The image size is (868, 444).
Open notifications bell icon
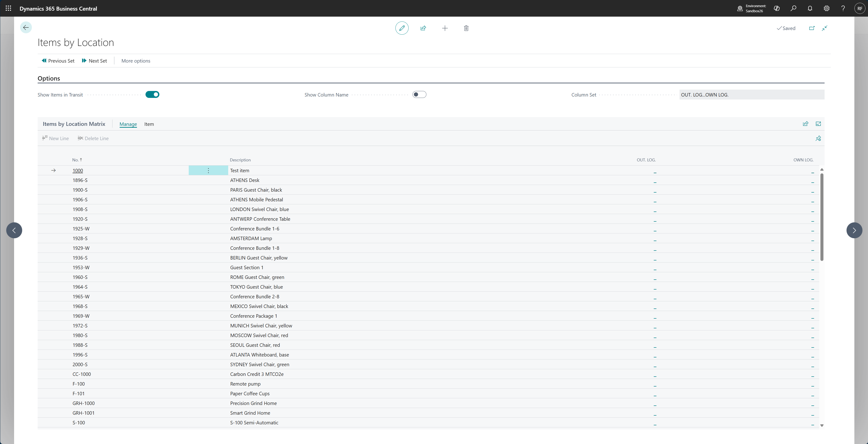810,8
